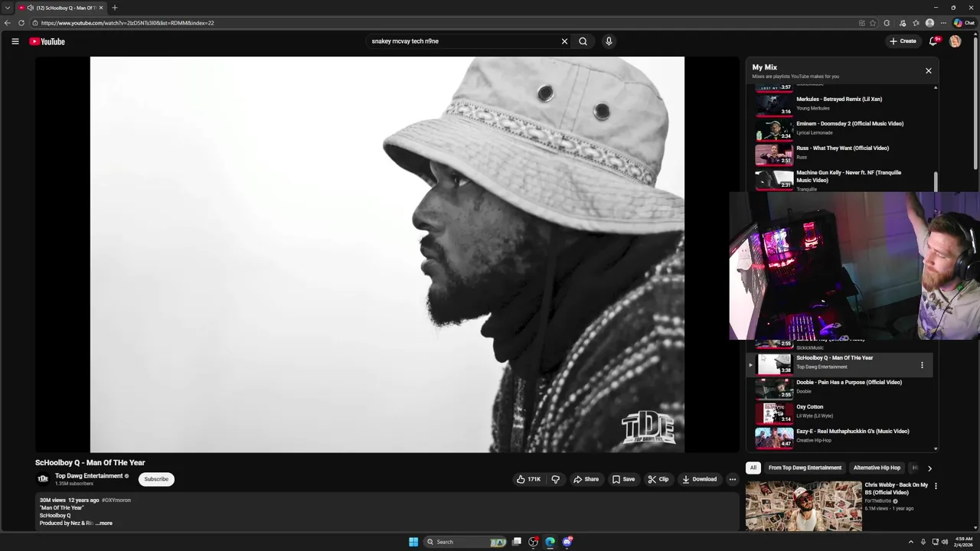Image resolution: width=980 pixels, height=551 pixels.
Task: Clear the search box text
Action: point(564,41)
